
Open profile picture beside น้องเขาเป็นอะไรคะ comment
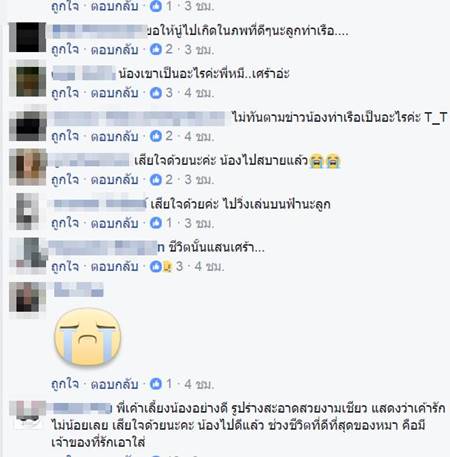pos(28,81)
